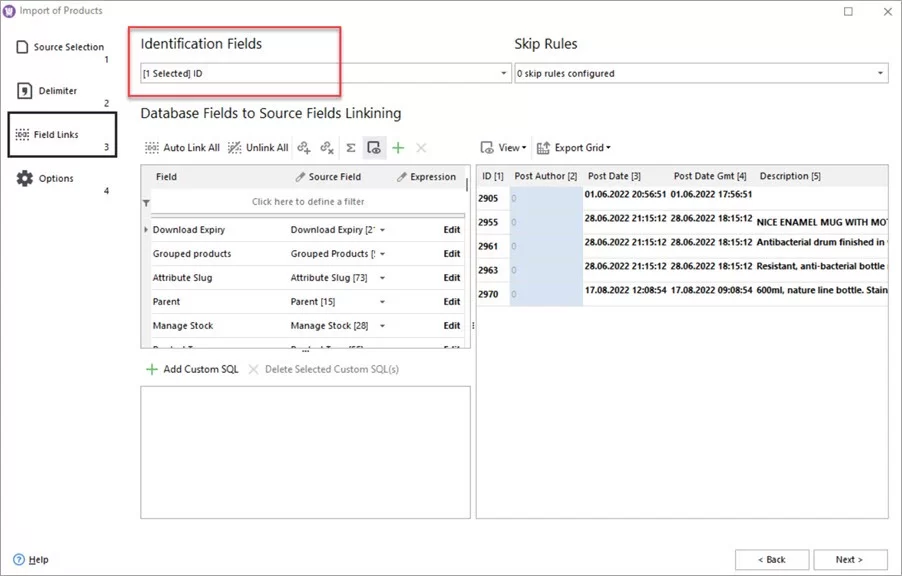Click the Next button
The height and width of the screenshot is (576, 902).
click(x=851, y=559)
